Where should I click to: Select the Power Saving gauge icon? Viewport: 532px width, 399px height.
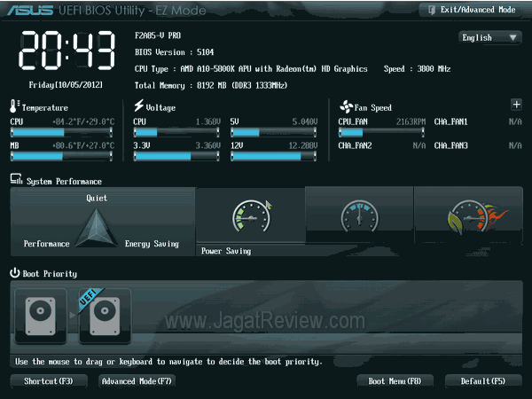click(x=251, y=216)
